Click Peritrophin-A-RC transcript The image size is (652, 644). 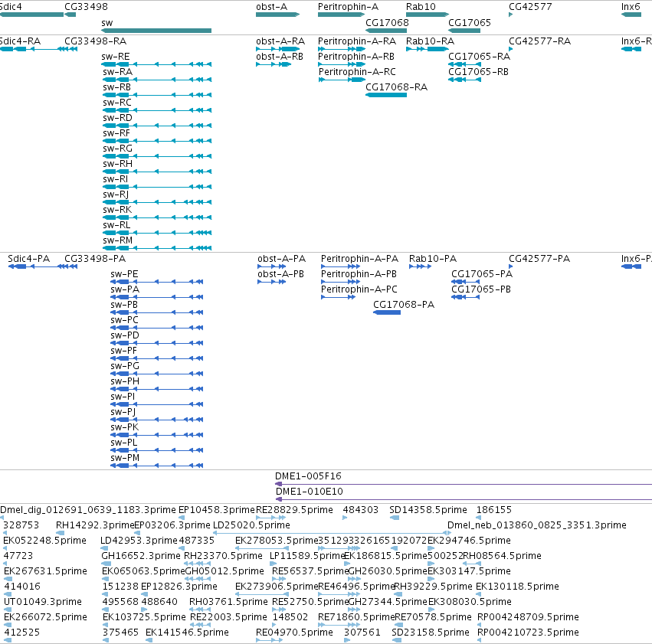coord(342,80)
